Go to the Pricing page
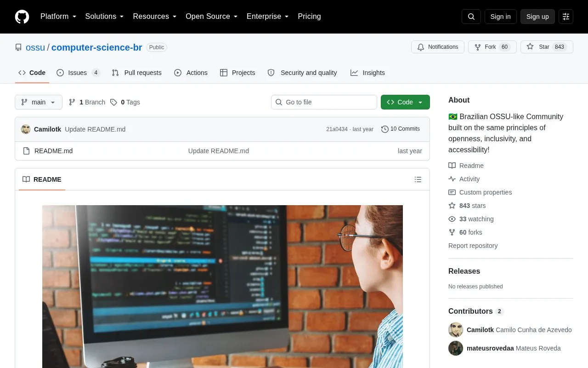 pos(309,17)
